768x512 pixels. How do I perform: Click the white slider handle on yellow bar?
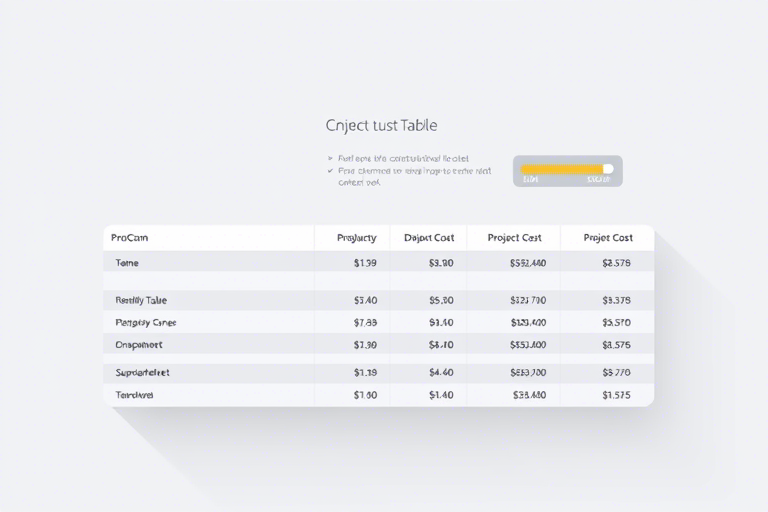[x=608, y=169]
